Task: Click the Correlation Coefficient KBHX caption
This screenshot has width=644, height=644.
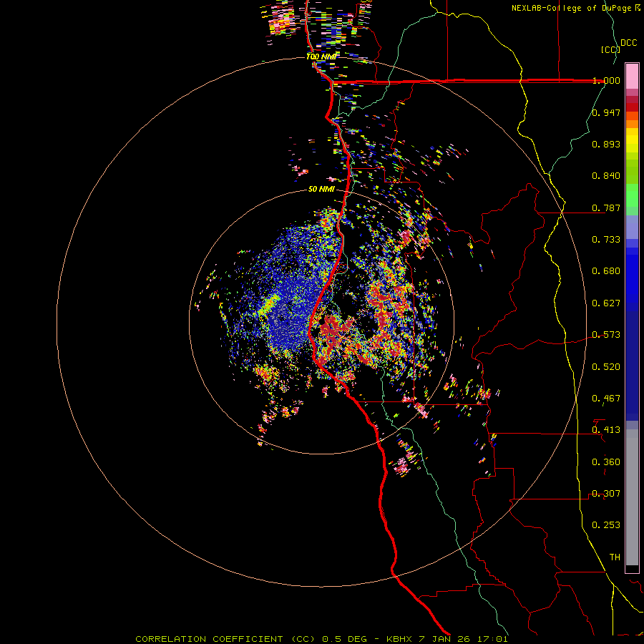Action: [x=321, y=639]
